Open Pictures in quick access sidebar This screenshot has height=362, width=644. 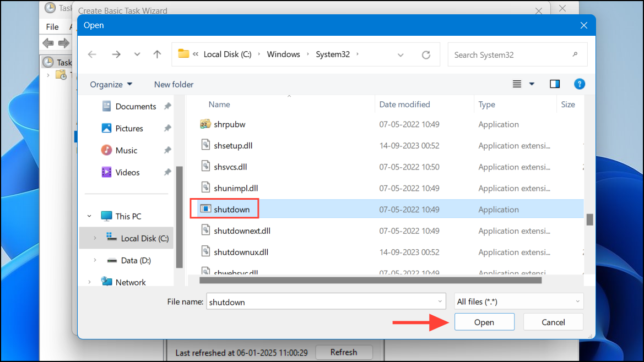[129, 128]
